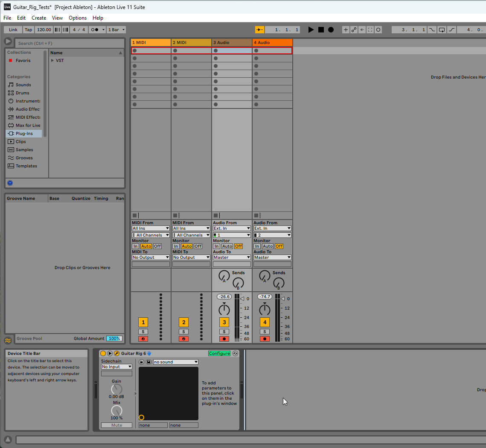
Task: Stop clips on track 3 Audio
Action: tap(216, 216)
